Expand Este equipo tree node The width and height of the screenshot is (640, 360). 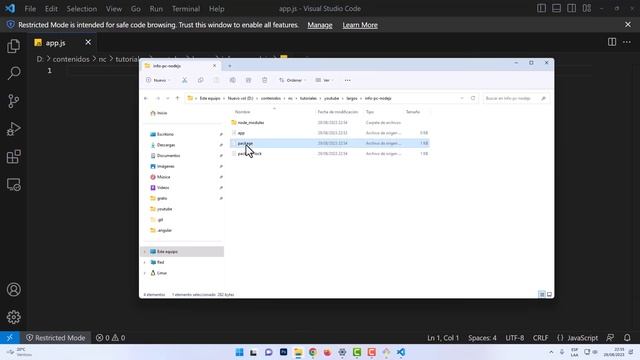[145, 252]
